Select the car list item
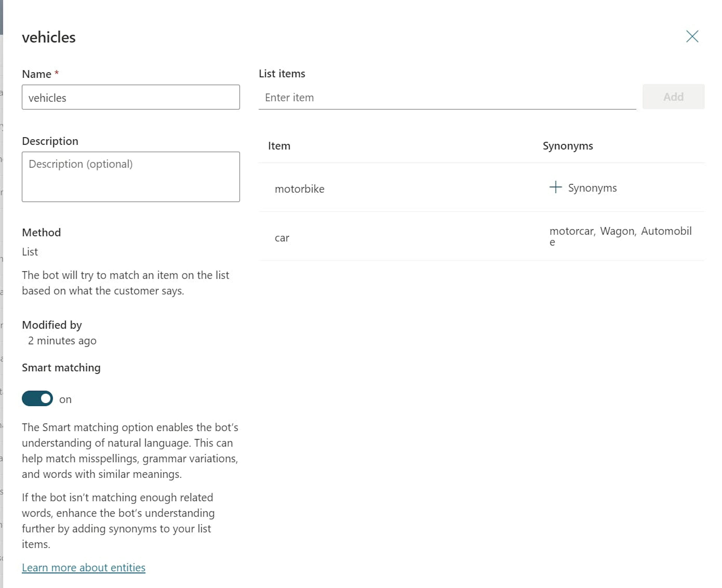 (282, 238)
